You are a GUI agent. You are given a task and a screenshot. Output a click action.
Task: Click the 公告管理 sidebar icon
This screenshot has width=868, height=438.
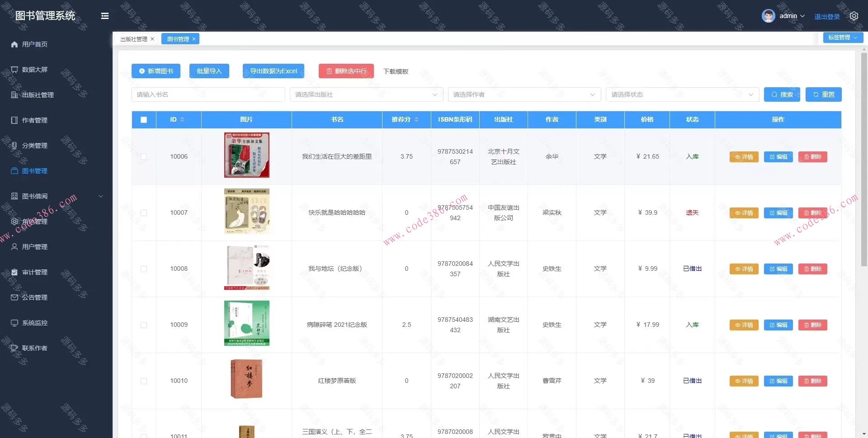(14, 297)
